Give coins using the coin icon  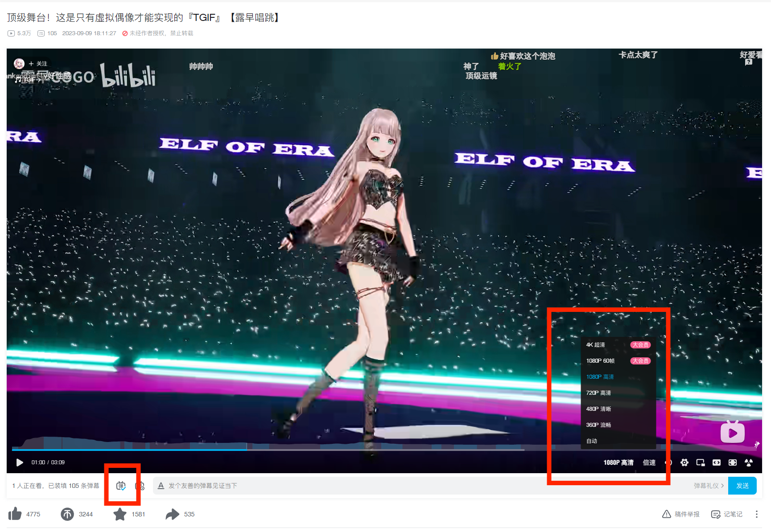(67, 514)
